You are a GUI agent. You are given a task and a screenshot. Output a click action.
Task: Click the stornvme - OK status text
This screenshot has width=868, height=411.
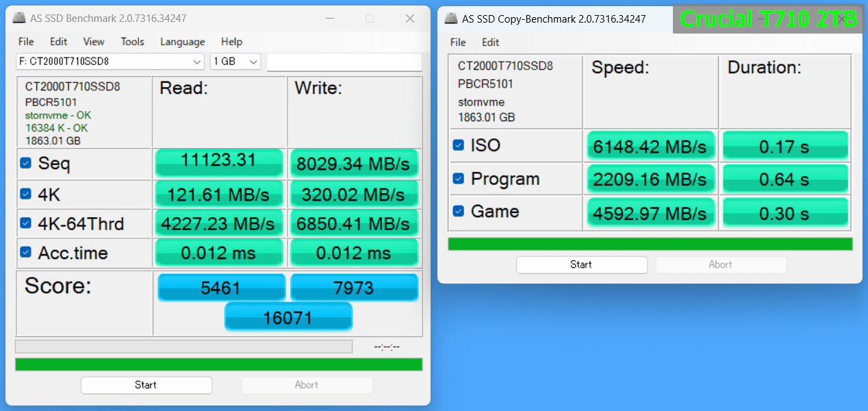tap(58, 115)
